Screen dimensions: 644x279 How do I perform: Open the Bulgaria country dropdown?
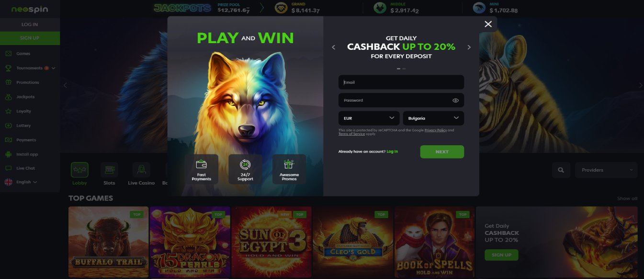coord(433,118)
